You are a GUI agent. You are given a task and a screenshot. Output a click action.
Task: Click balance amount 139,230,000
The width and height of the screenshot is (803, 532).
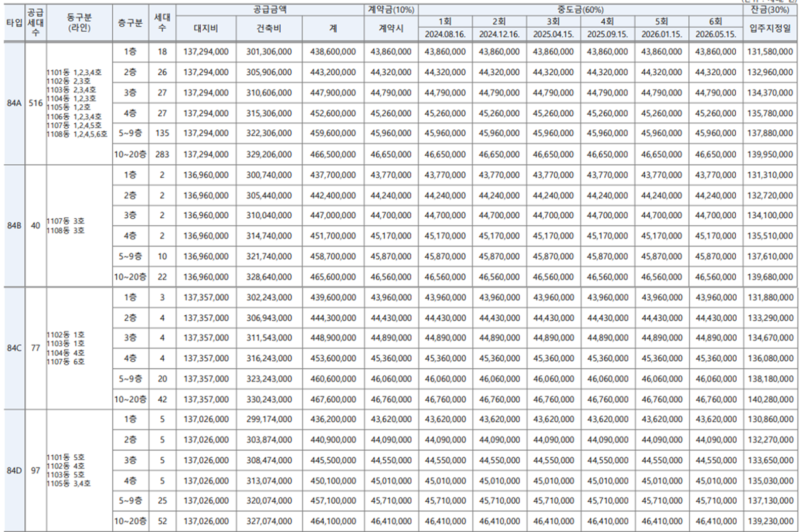770,521
